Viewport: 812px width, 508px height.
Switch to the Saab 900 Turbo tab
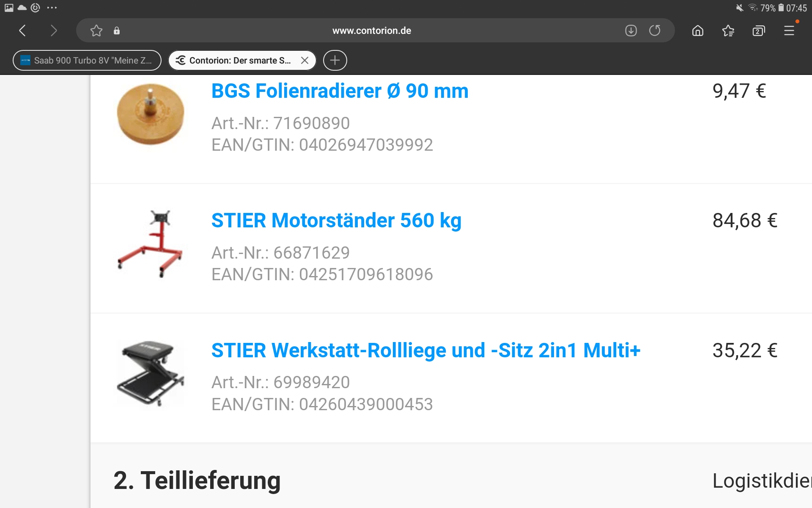(87, 60)
